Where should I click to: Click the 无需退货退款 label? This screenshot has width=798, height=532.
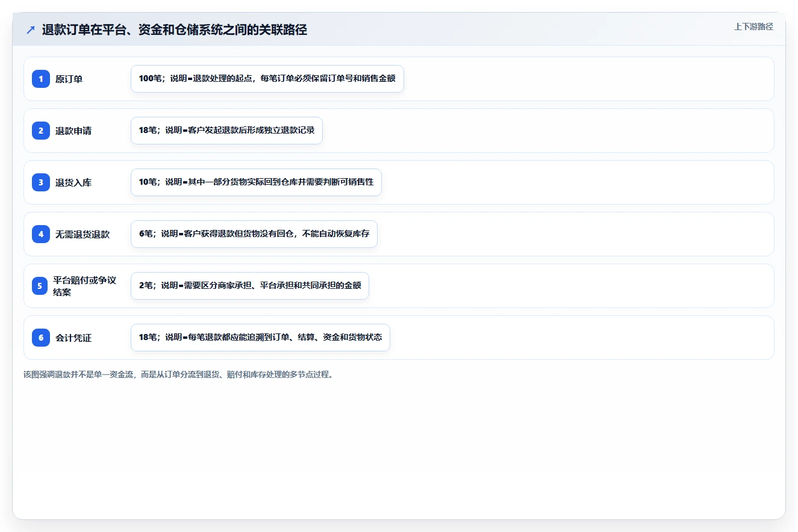[x=83, y=234]
